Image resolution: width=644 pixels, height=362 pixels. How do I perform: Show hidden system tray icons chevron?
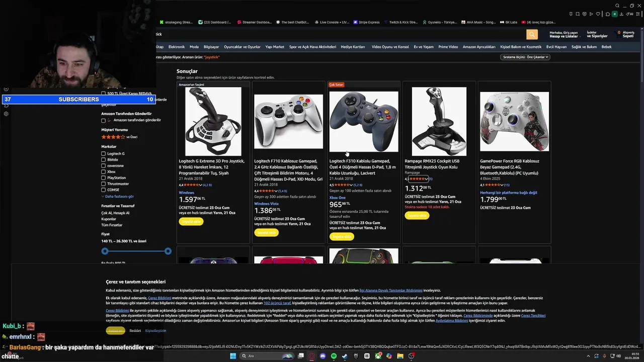tap(589, 356)
